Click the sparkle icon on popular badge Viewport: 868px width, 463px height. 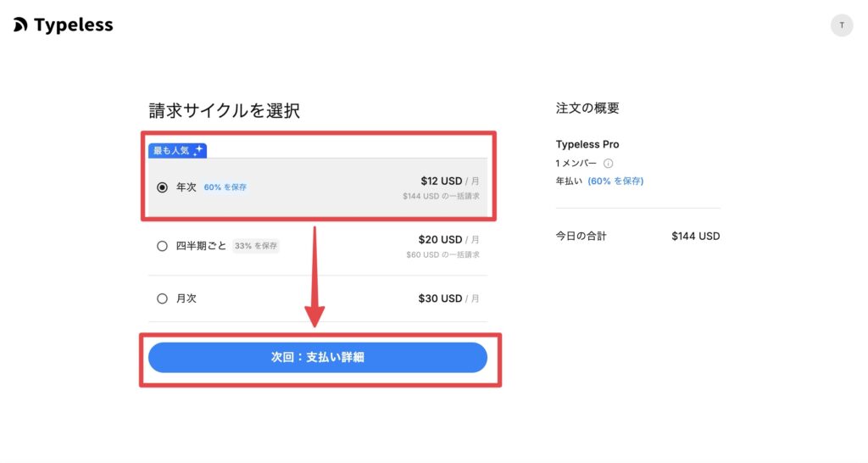coord(198,150)
